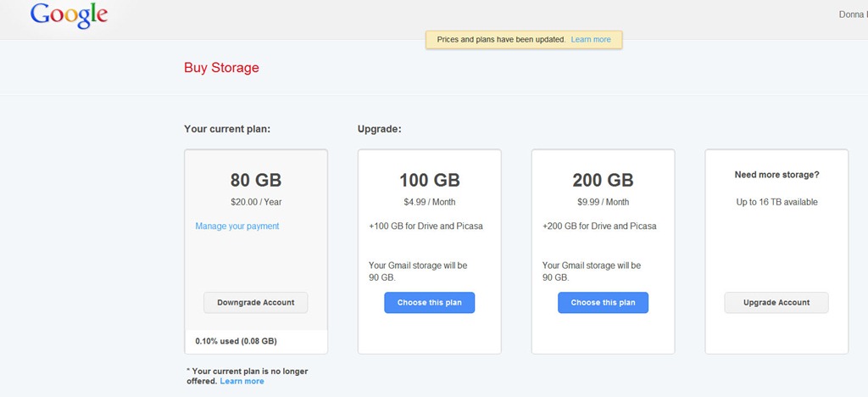The width and height of the screenshot is (868, 397).
Task: Click the $9.99 / Month price text
Action: tap(603, 202)
